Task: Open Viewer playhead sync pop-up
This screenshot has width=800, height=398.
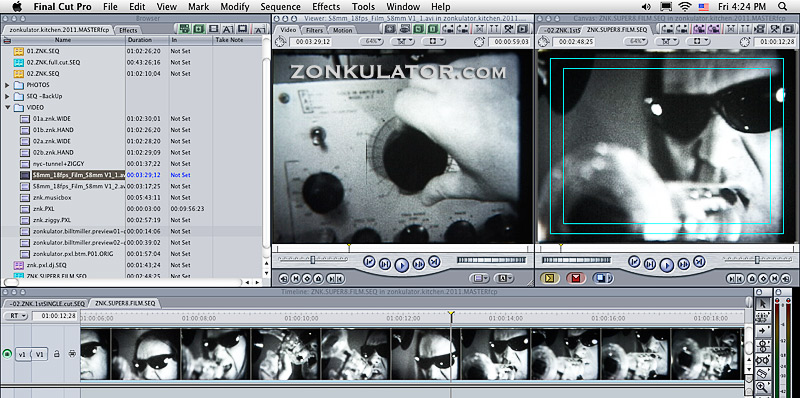Action: pos(402,41)
